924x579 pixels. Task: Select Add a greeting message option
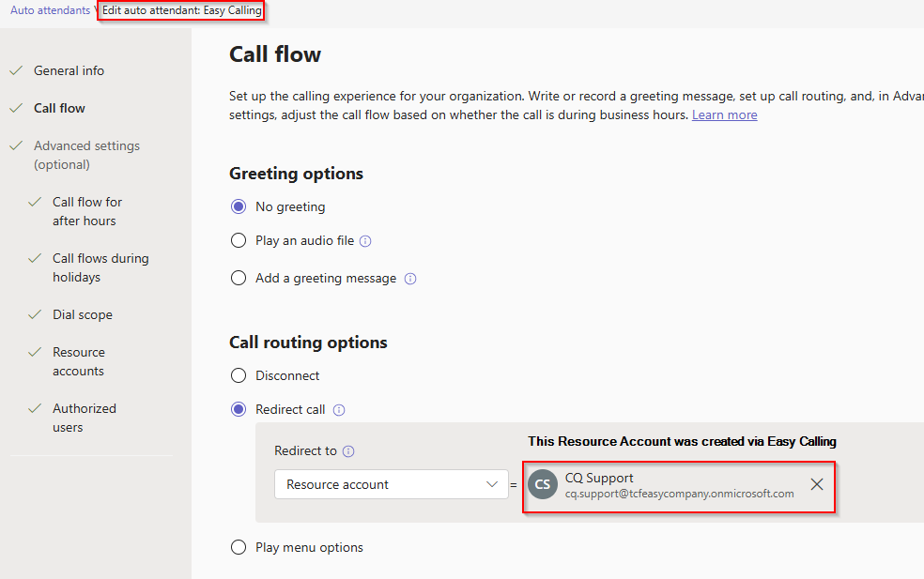[x=239, y=279]
